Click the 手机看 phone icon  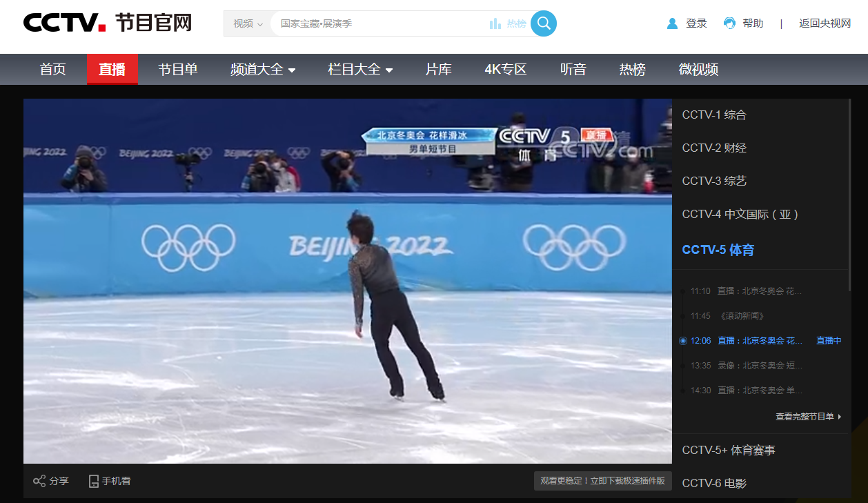click(94, 481)
